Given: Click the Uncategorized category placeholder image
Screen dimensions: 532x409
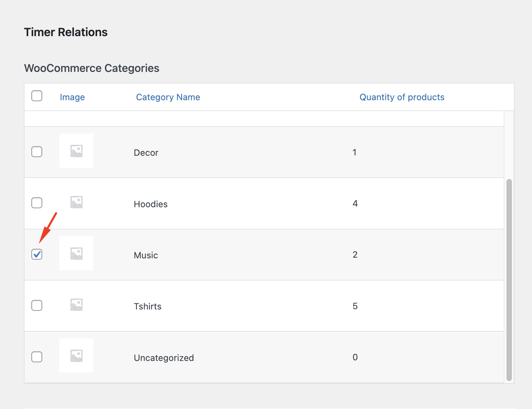Looking at the screenshot, I should coord(76,355).
